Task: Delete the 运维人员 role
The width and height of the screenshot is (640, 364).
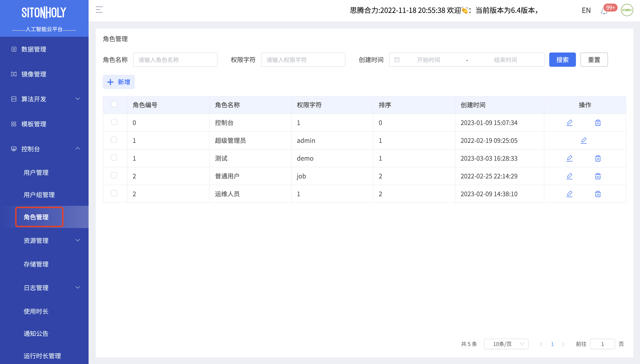Action: click(598, 194)
